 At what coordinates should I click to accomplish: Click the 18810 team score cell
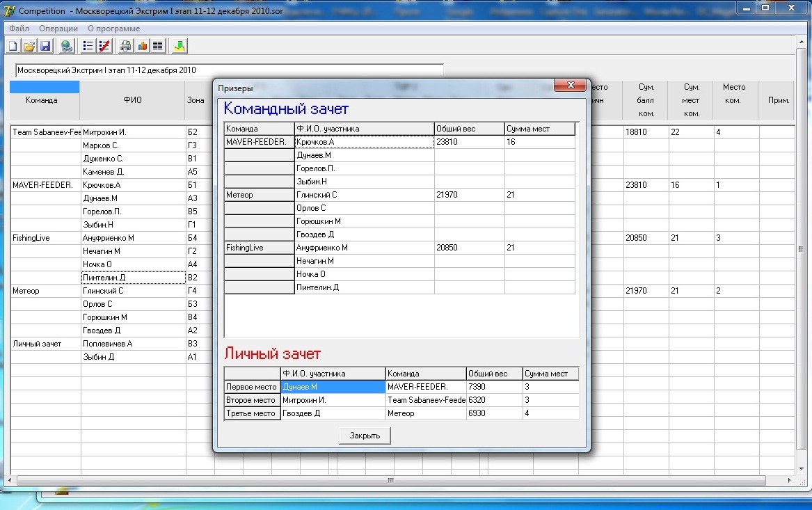click(x=646, y=132)
